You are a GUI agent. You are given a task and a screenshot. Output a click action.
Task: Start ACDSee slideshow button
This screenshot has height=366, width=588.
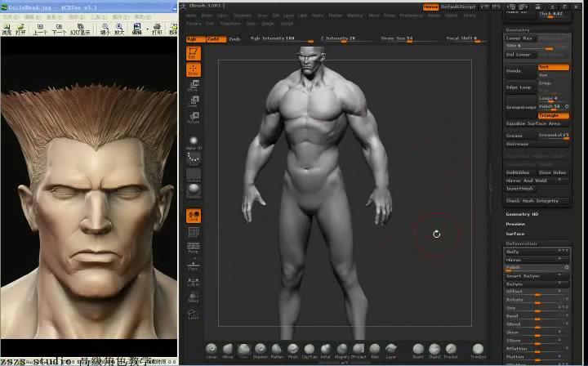80,29
